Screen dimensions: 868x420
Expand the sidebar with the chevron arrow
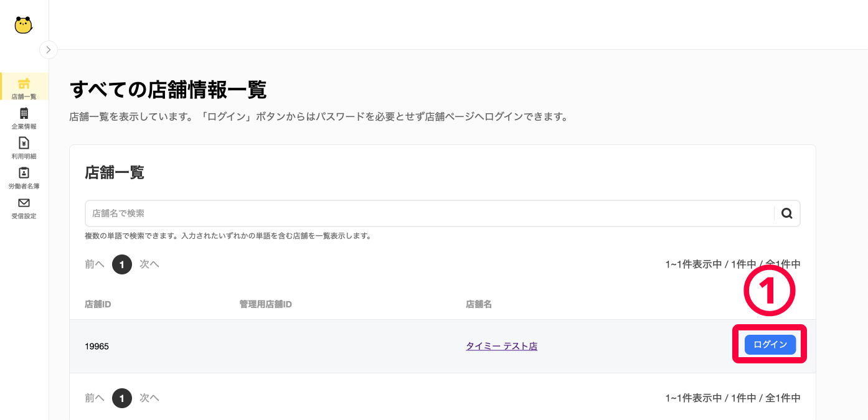coord(48,50)
